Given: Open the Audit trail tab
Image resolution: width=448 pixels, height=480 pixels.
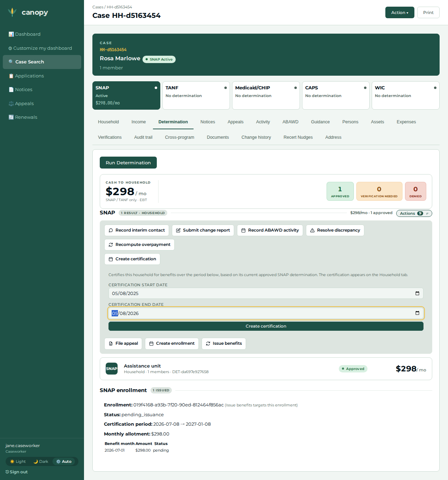Looking at the screenshot, I should click(143, 137).
